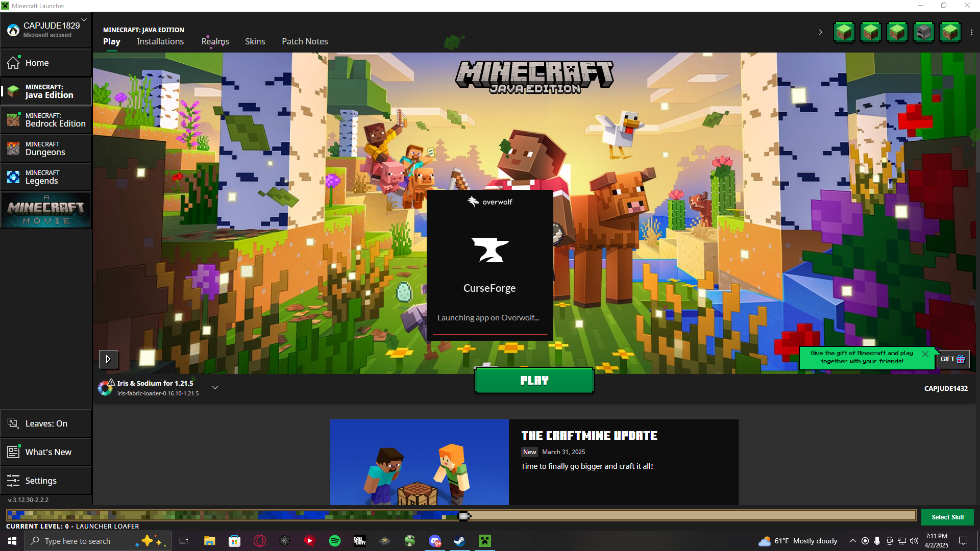Open the Home page in sidebar
This screenshot has height=551, width=980.
tap(37, 63)
